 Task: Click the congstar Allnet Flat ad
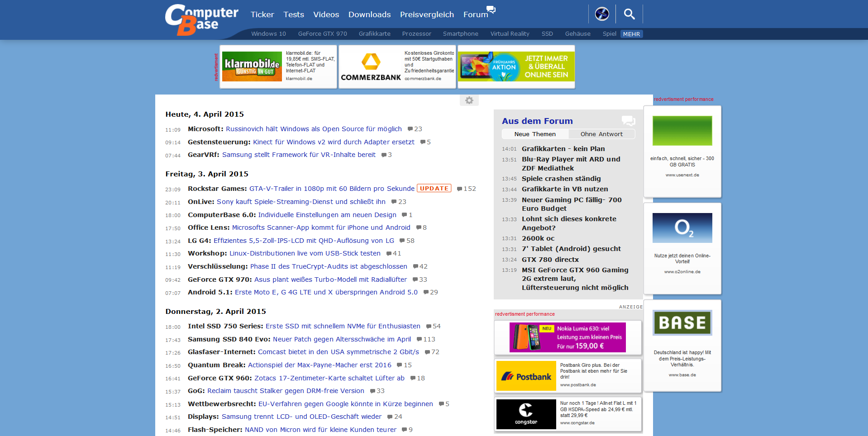(x=568, y=414)
